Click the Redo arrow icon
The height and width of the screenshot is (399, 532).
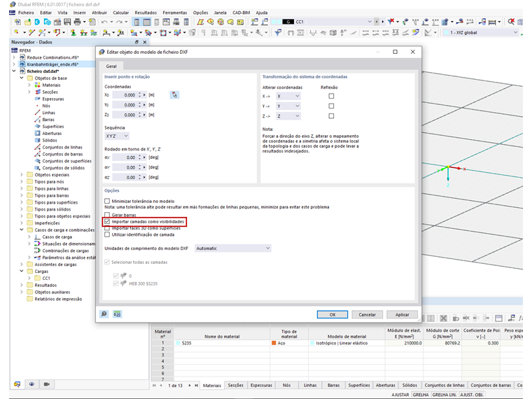(x=119, y=22)
